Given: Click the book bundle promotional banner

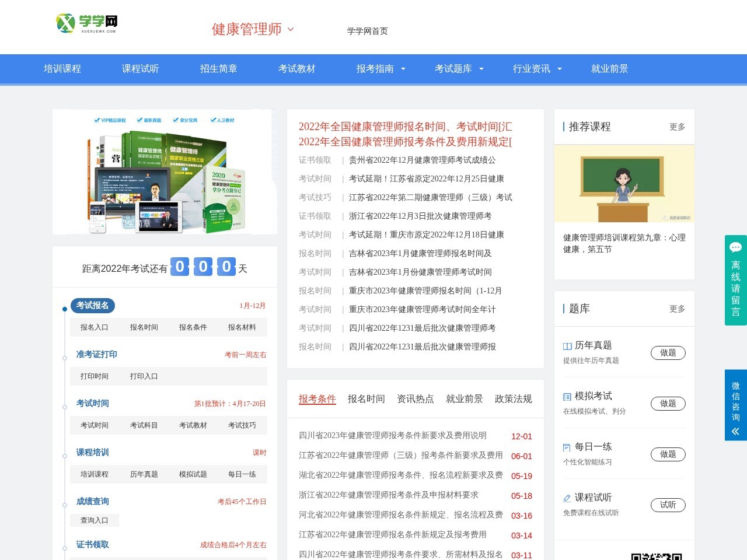Looking at the screenshot, I should 165,172.
